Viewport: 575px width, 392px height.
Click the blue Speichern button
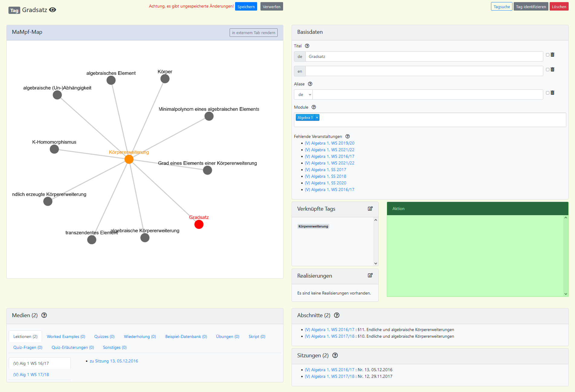pos(246,7)
